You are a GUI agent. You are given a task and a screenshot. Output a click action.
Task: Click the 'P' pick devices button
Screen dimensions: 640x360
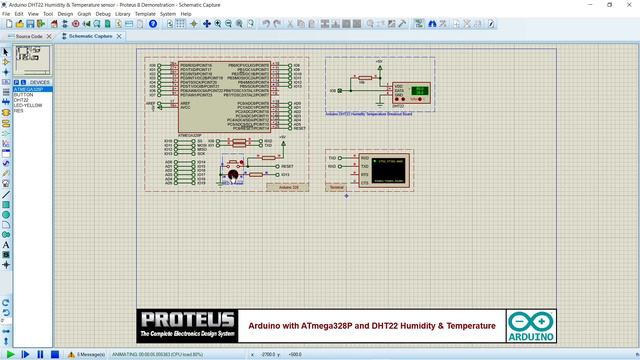(x=17, y=82)
